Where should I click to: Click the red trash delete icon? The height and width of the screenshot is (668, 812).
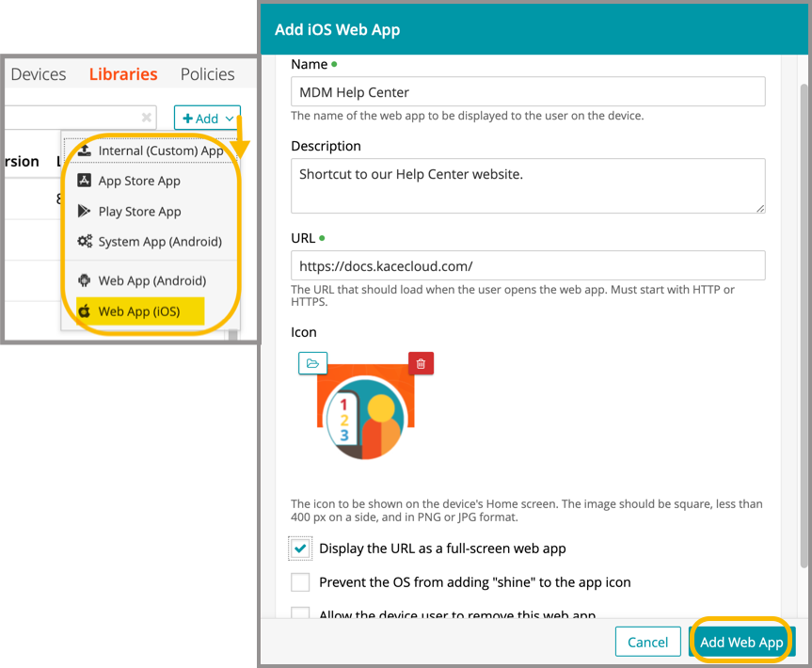[421, 363]
